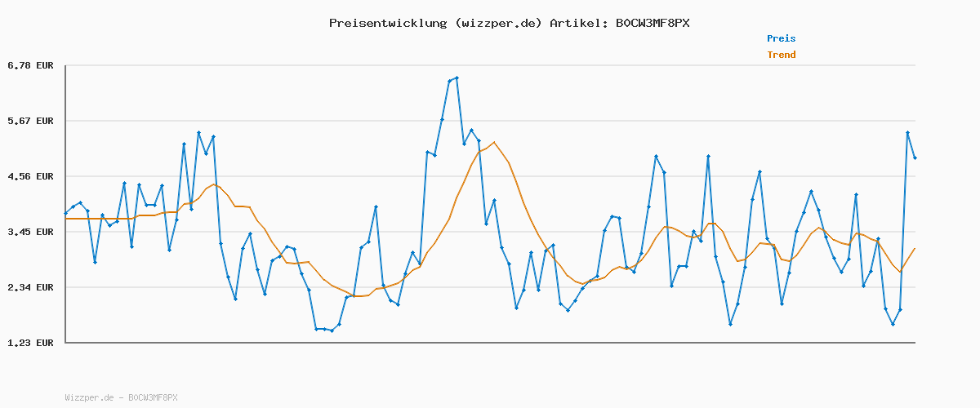Click the right end of orange trend line
This screenshot has height=408, width=980.
point(915,248)
